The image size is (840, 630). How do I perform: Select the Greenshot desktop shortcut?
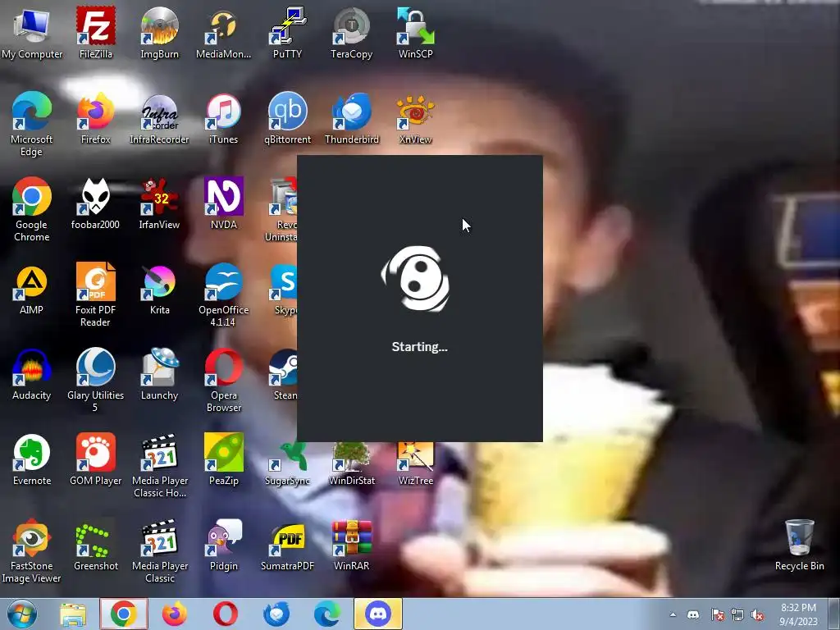click(96, 545)
